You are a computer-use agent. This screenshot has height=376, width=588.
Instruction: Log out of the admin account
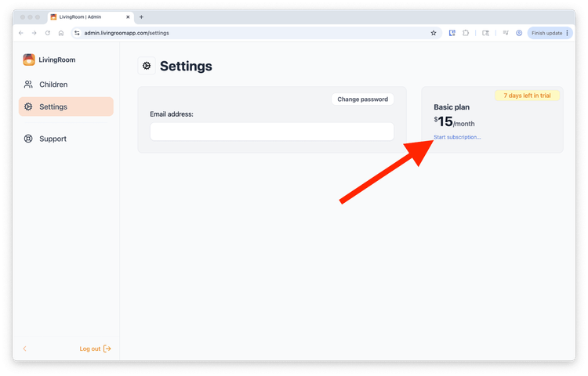[x=95, y=349]
